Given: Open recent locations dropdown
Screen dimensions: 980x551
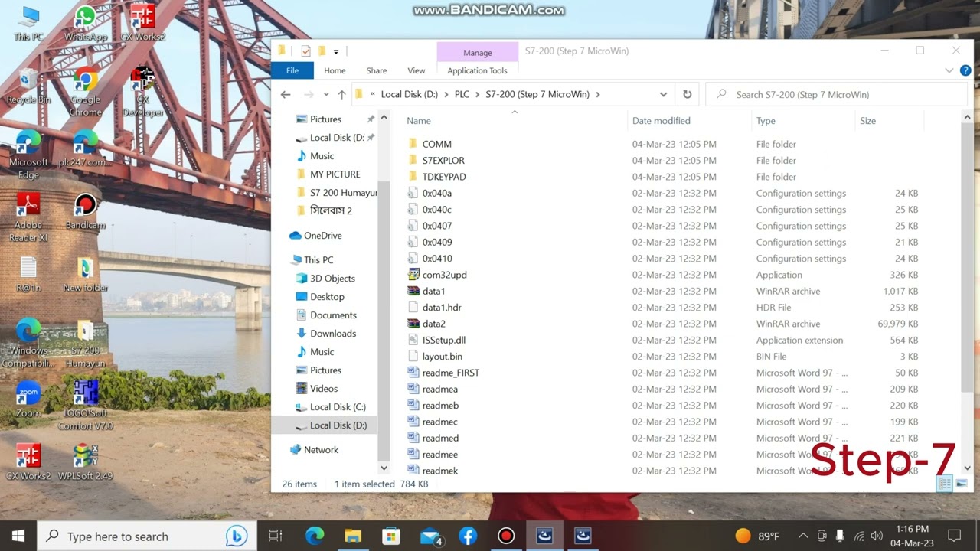Looking at the screenshot, I should tap(326, 95).
